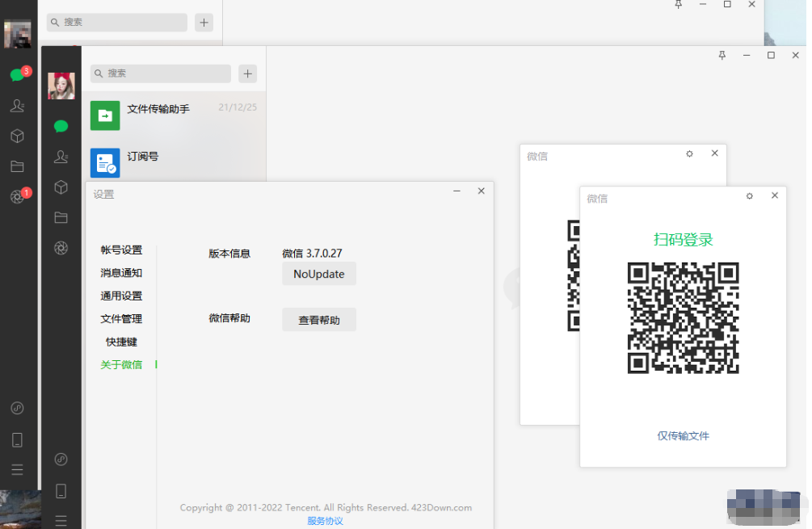The width and height of the screenshot is (812, 529).
Task: Open the + dropdown beside the search bar
Action: [247, 73]
